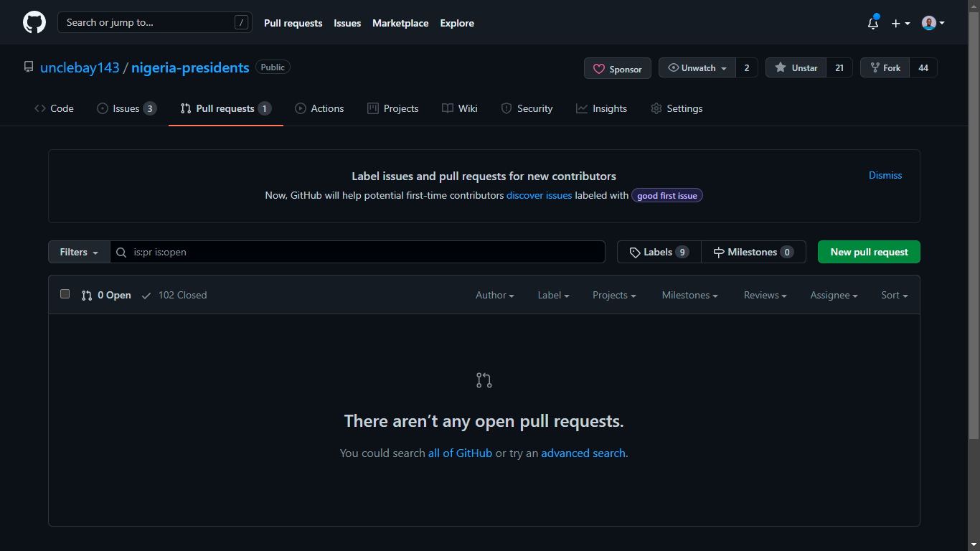Open the Security tab

pyautogui.click(x=527, y=108)
